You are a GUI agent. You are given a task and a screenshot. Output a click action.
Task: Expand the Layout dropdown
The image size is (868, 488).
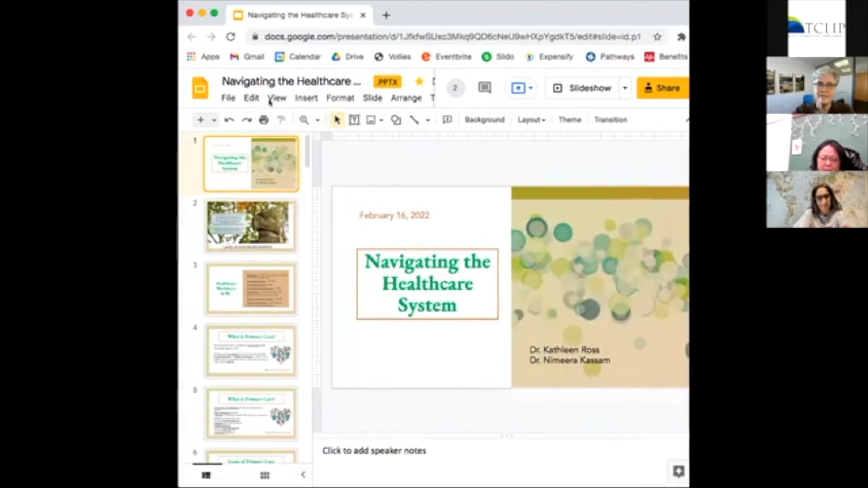coord(531,120)
